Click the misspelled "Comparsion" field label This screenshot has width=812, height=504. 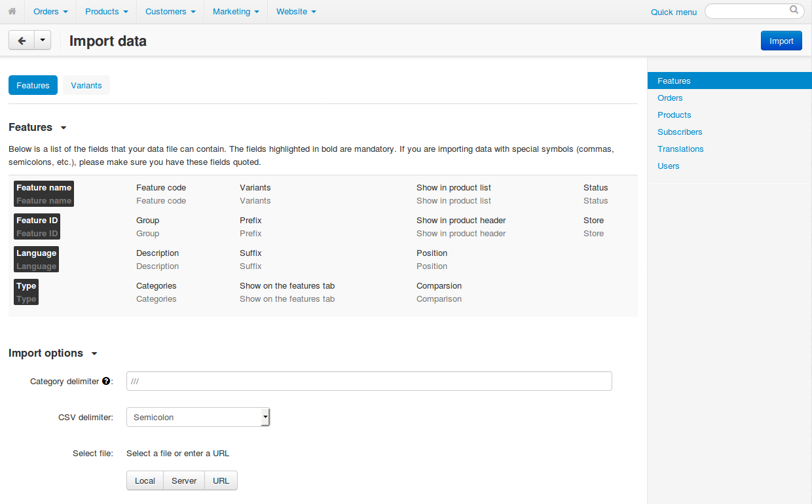pos(439,285)
